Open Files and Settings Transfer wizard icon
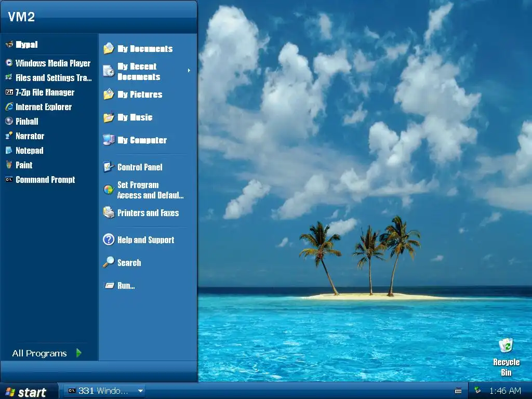The width and height of the screenshot is (532, 399). coord(9,77)
